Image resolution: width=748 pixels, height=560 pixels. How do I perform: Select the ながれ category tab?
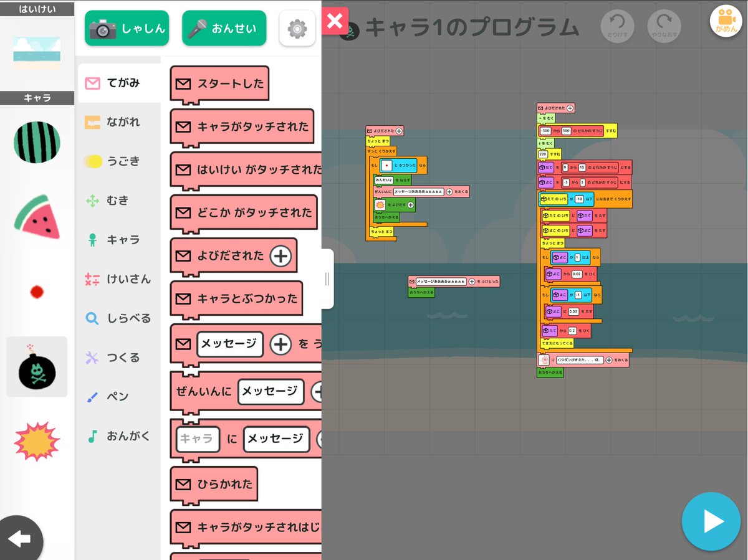click(118, 122)
